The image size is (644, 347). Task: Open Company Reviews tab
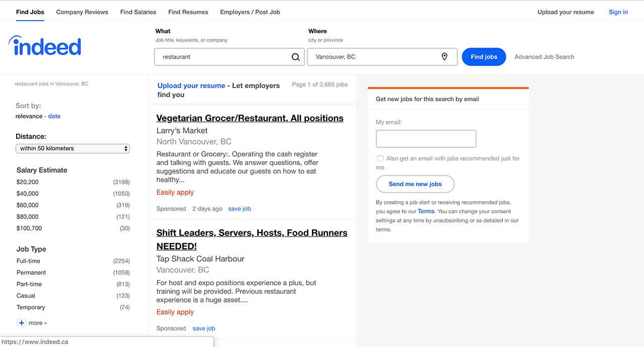(82, 12)
